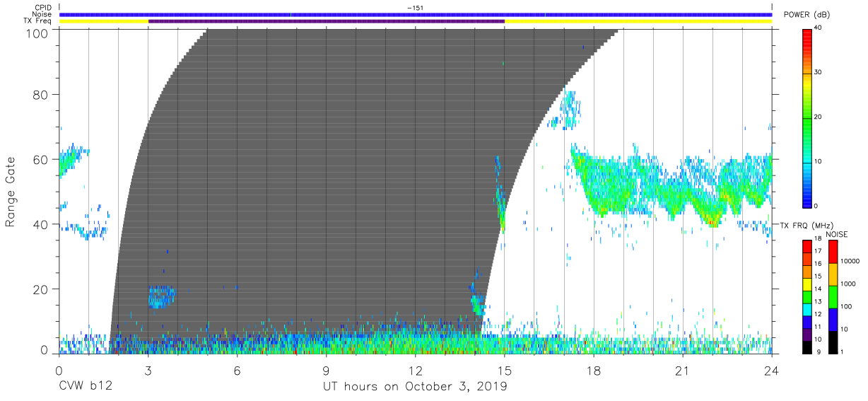Click the y-axis tick label '80'

click(x=42, y=94)
